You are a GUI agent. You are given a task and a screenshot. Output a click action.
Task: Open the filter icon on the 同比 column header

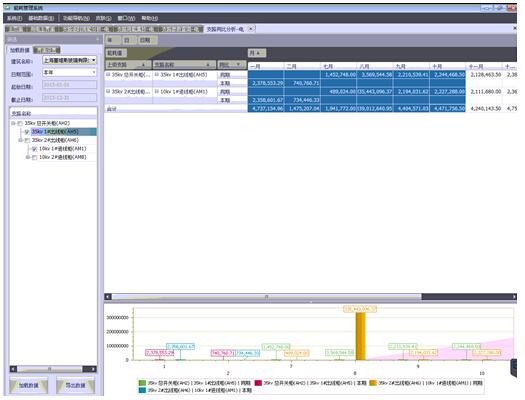coord(238,64)
